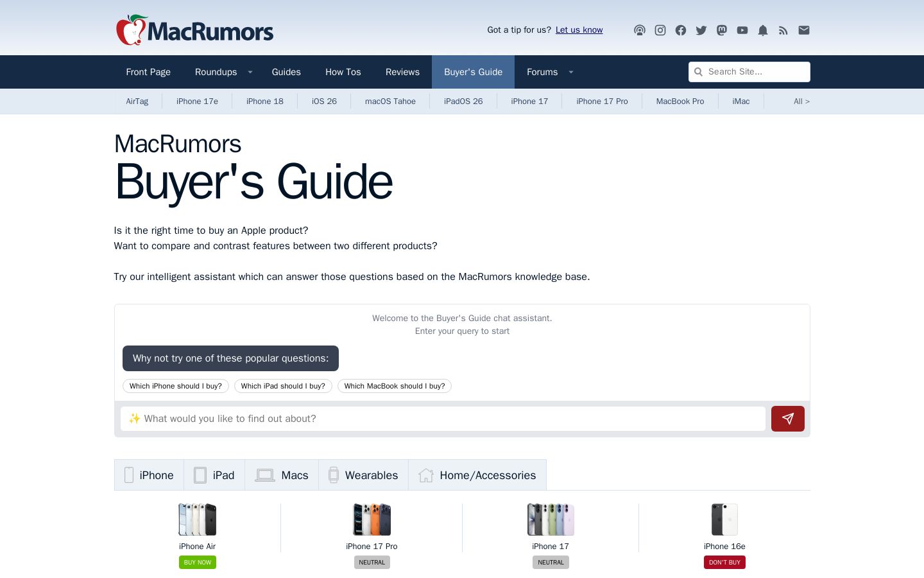
Task: Switch to the Macs tab
Action: [x=282, y=475]
